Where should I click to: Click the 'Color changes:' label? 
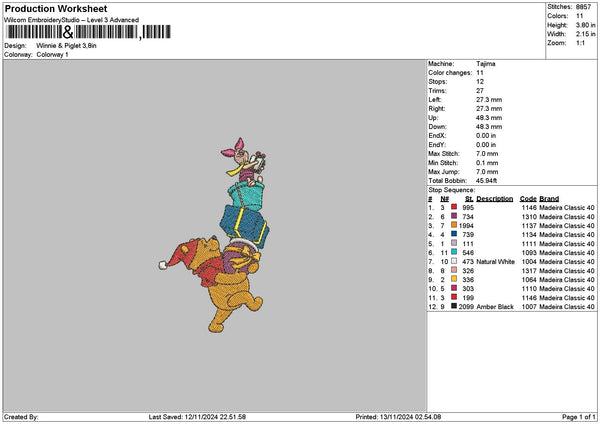(x=450, y=73)
